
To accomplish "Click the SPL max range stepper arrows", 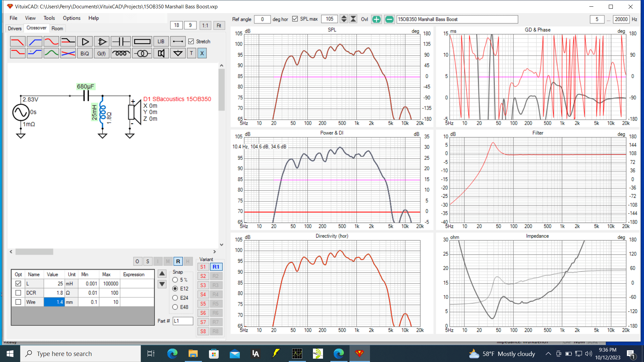I will click(x=344, y=19).
